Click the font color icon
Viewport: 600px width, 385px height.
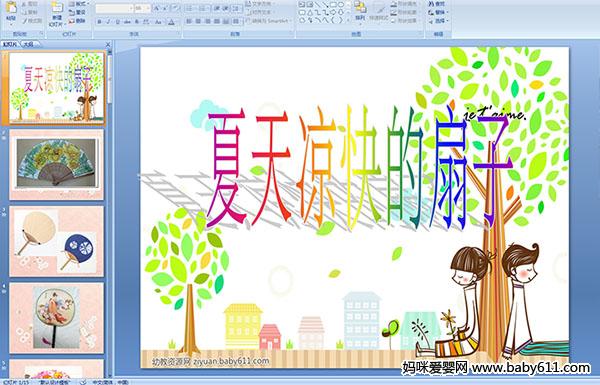(x=171, y=22)
